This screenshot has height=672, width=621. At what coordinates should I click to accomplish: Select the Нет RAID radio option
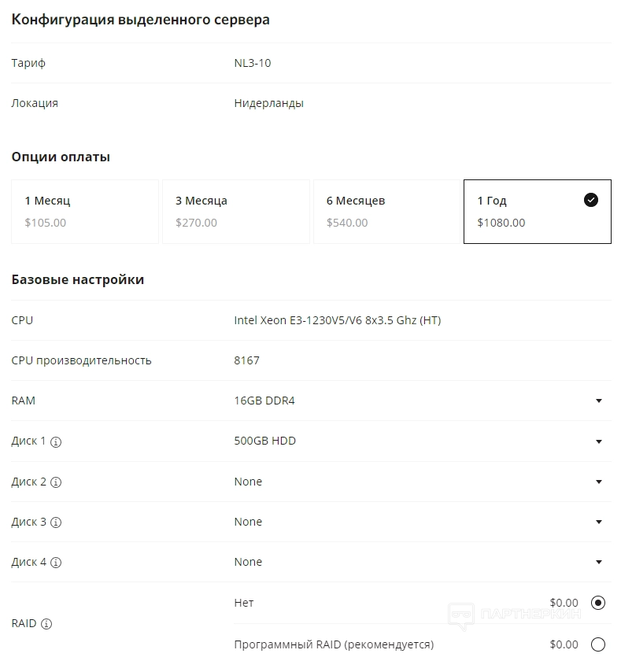(598, 604)
